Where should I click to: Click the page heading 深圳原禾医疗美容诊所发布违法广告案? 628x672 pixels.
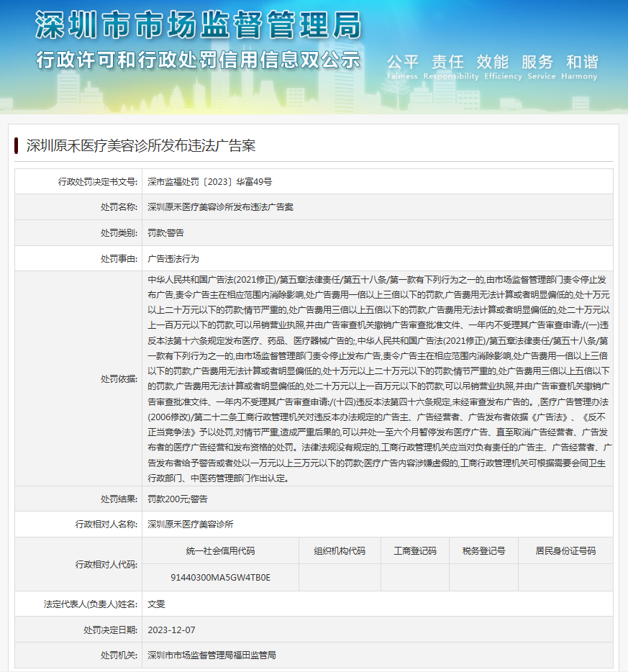(141, 146)
